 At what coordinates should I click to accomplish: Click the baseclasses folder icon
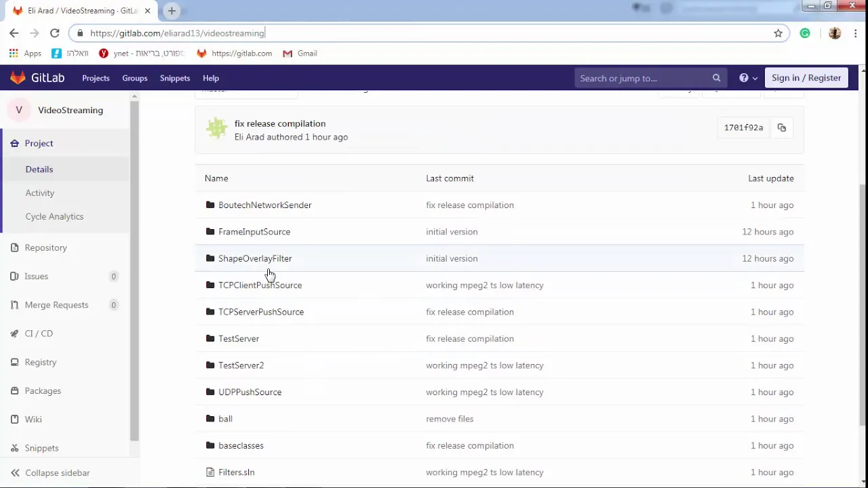(x=210, y=445)
